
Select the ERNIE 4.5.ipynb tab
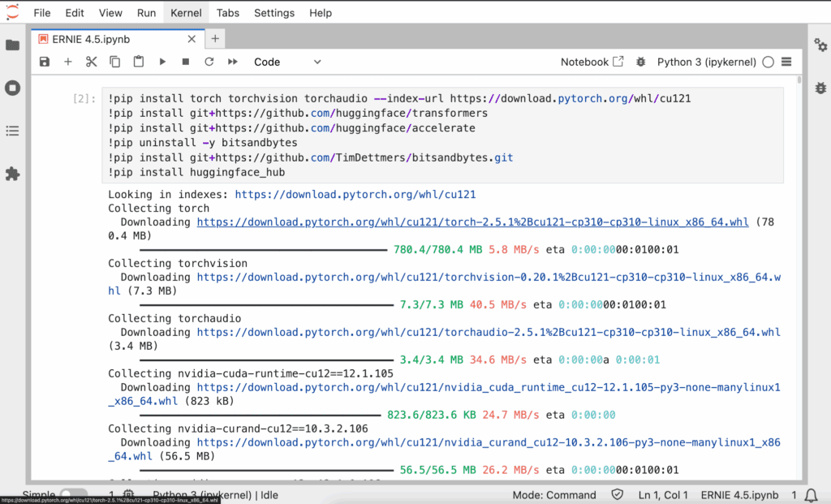pyautogui.click(x=118, y=39)
